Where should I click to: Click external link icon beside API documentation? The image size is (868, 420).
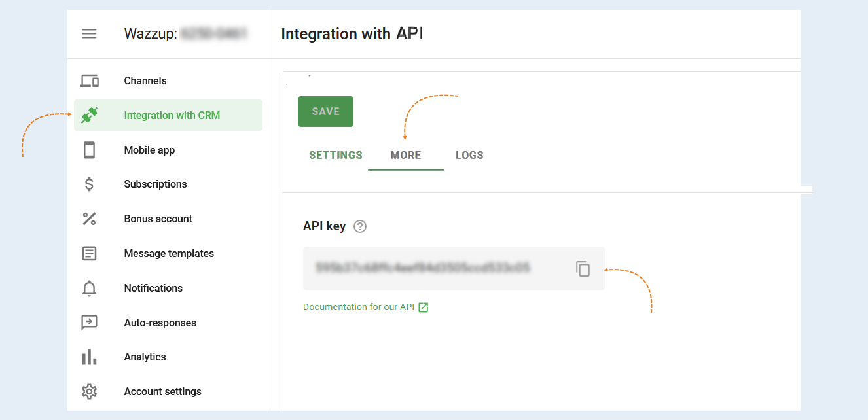coord(424,307)
